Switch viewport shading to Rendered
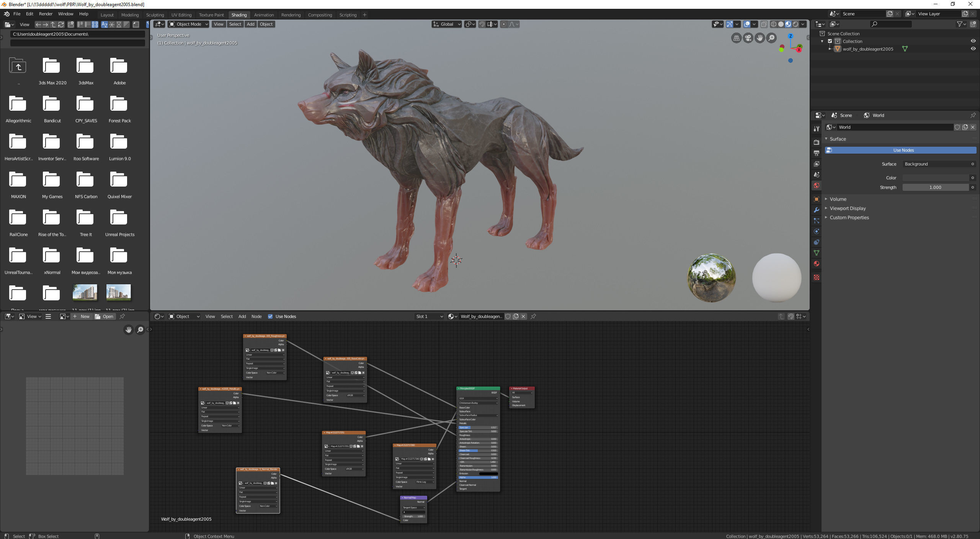Viewport: 980px width, 539px height. (x=795, y=24)
